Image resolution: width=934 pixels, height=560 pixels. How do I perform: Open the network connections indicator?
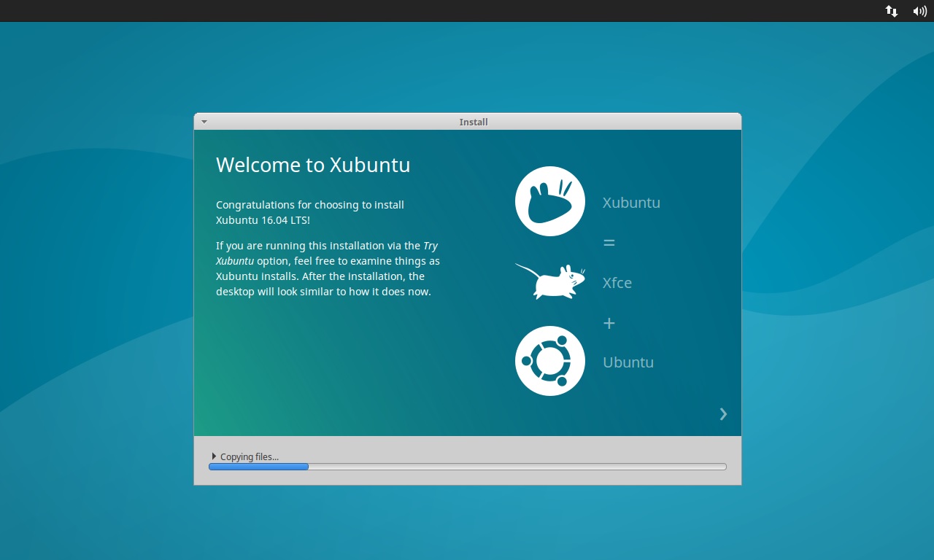click(891, 11)
